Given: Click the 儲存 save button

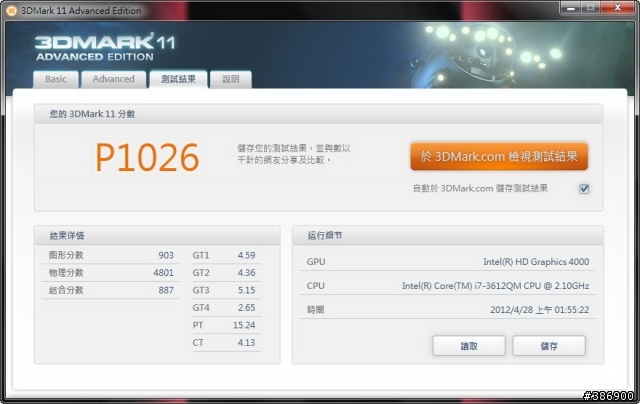Looking at the screenshot, I should [549, 346].
